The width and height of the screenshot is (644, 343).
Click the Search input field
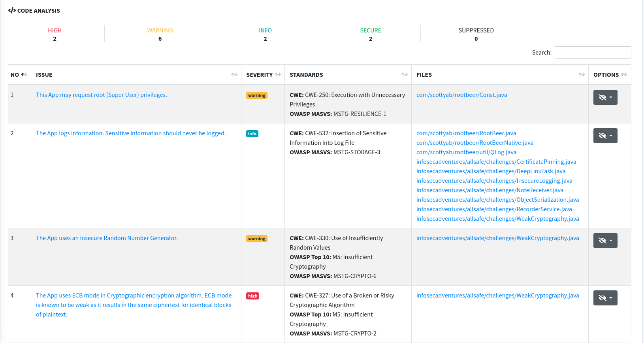point(593,53)
